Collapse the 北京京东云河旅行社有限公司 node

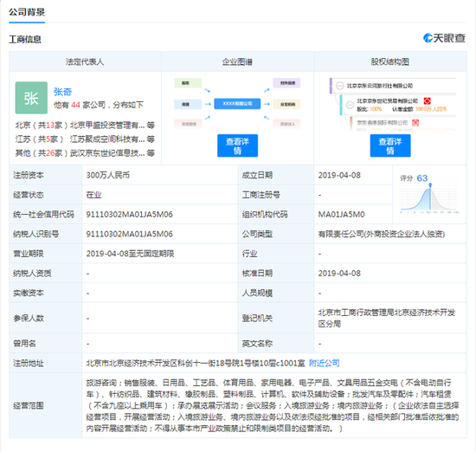coord(340,86)
